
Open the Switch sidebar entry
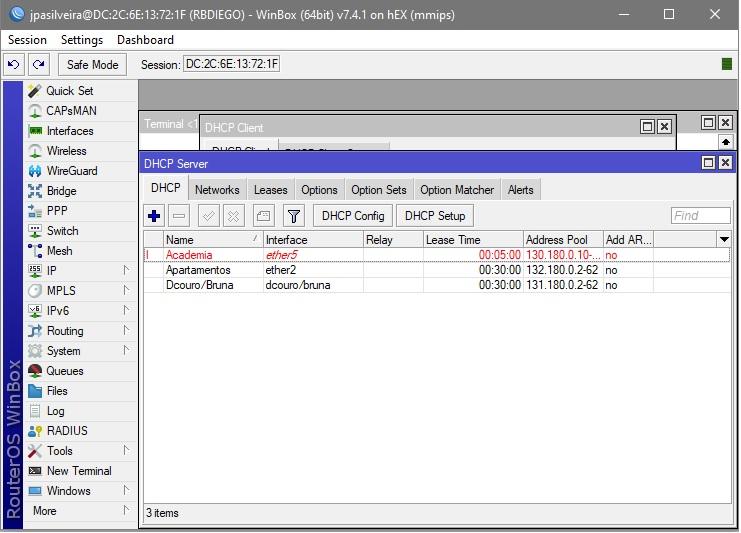coord(80,231)
